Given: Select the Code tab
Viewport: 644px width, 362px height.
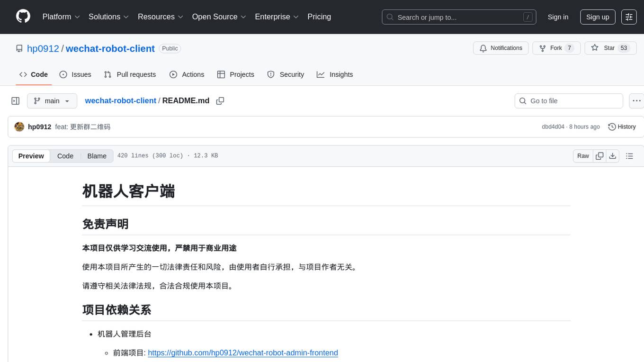Looking at the screenshot, I should tap(34, 74).
